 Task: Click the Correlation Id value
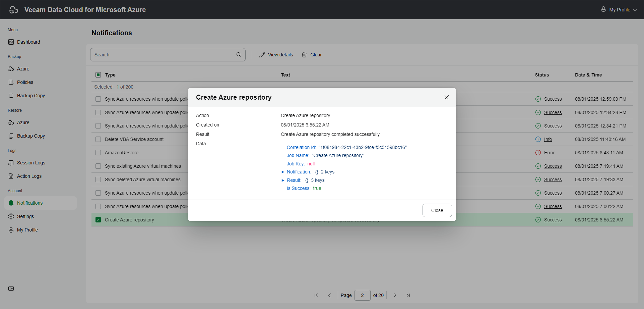(363, 147)
